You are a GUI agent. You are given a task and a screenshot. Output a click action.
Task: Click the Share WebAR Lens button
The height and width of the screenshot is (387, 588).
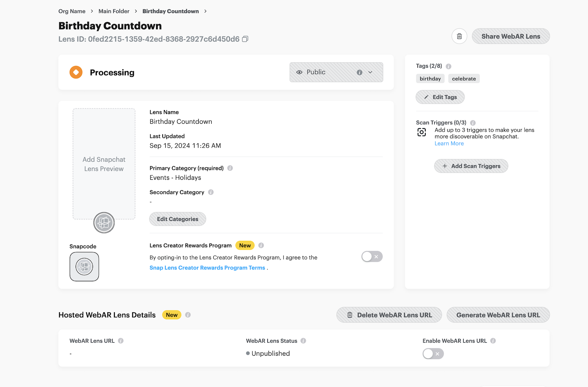(x=510, y=36)
